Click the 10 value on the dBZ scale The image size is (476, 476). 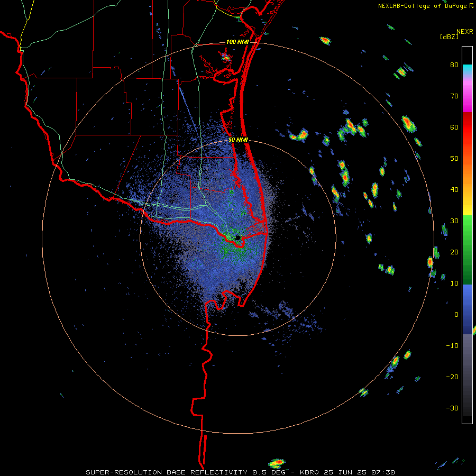pos(454,283)
